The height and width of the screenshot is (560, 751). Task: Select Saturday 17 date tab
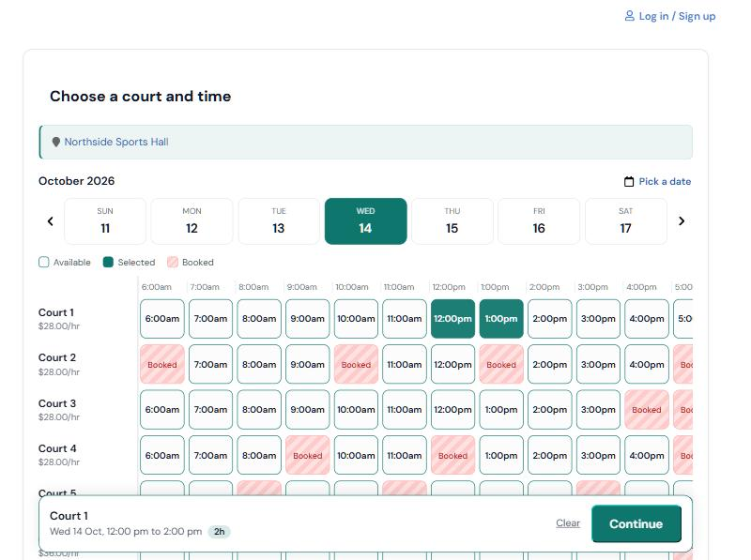click(x=625, y=221)
